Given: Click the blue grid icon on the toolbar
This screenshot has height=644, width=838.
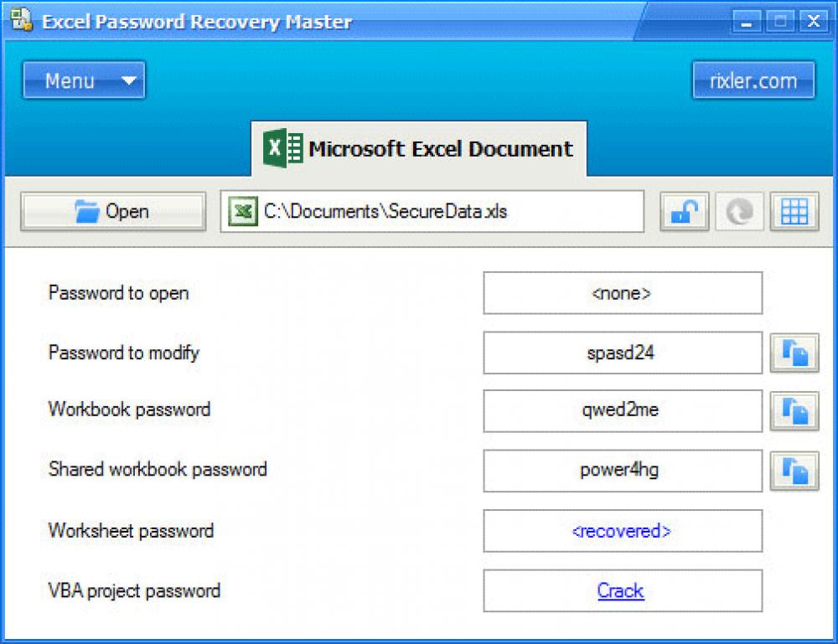Looking at the screenshot, I should tap(794, 211).
